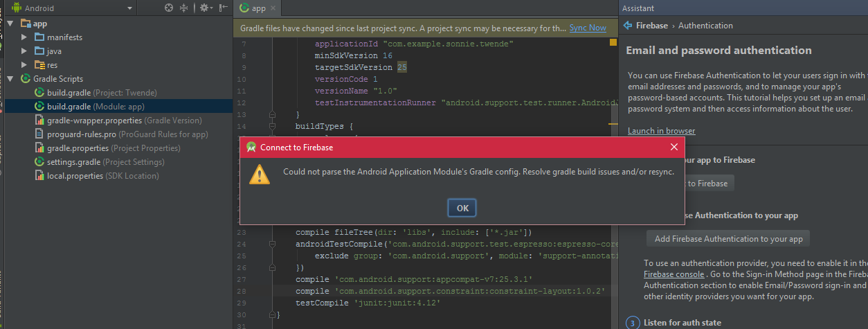The image size is (868, 329).
Task: Expand the res folder
Action: point(25,65)
